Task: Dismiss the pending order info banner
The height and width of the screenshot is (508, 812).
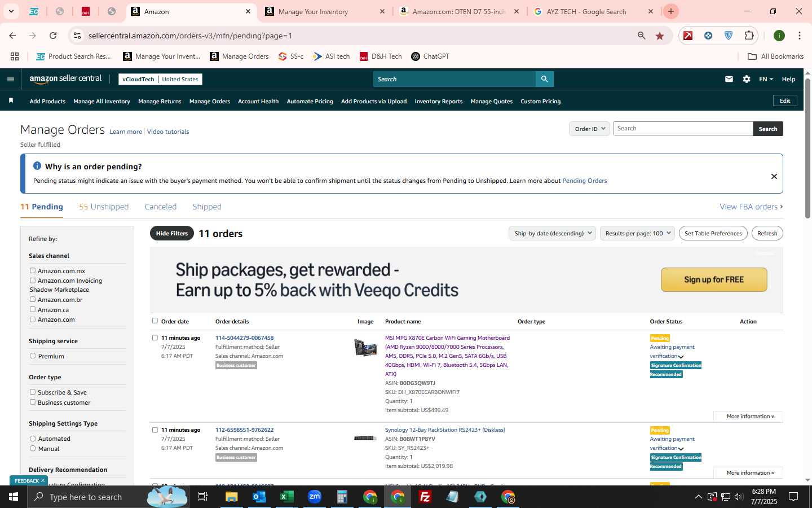Action: coord(774,176)
